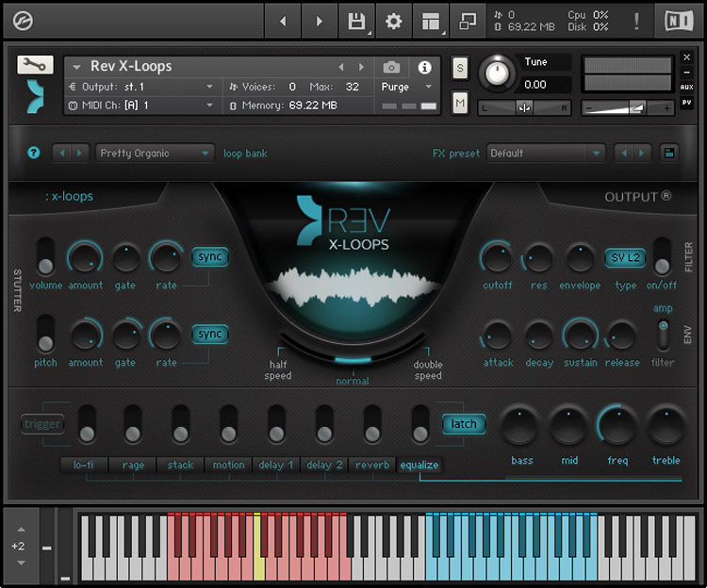Toggle the lo-fi effect switch
This screenshot has width=707, height=588.
(x=87, y=423)
